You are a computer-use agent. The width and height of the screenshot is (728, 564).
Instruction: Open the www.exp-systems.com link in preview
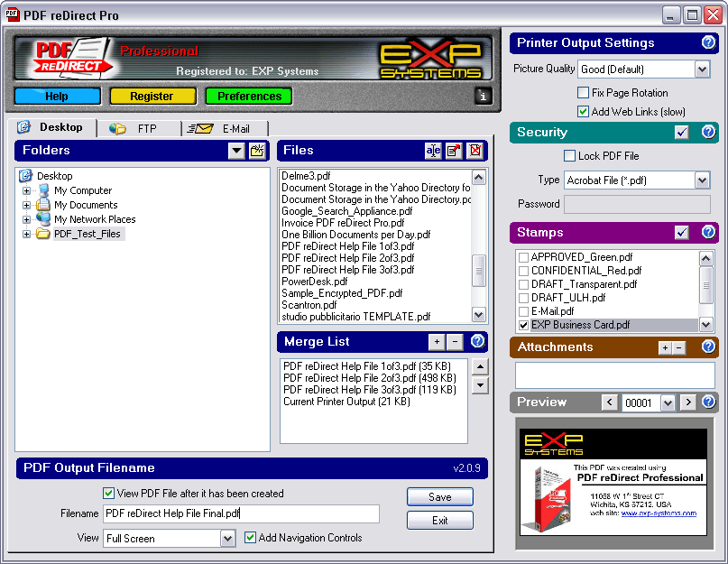coord(659,513)
